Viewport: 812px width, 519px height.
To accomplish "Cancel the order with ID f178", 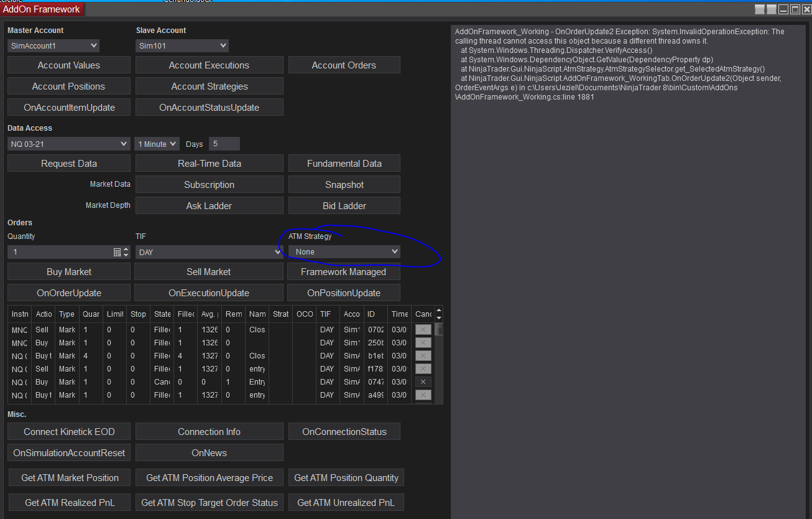I will coord(423,369).
